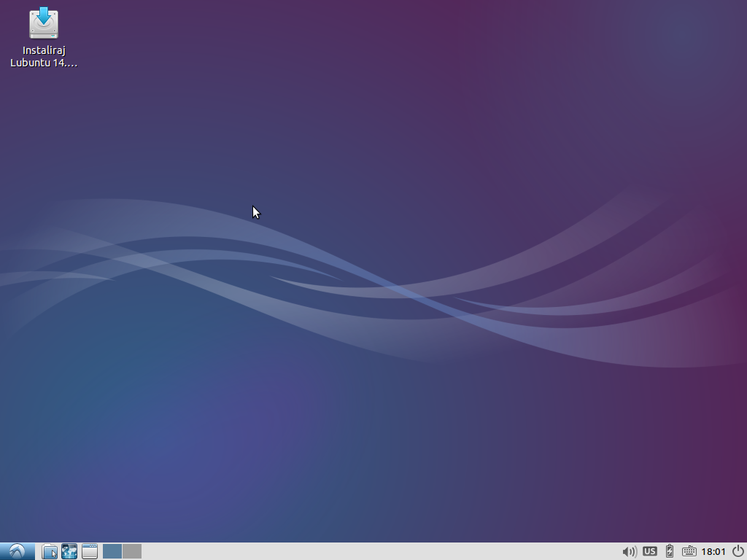This screenshot has width=747, height=560.
Task: Click the shutdown button at panel end
Action: tap(738, 551)
